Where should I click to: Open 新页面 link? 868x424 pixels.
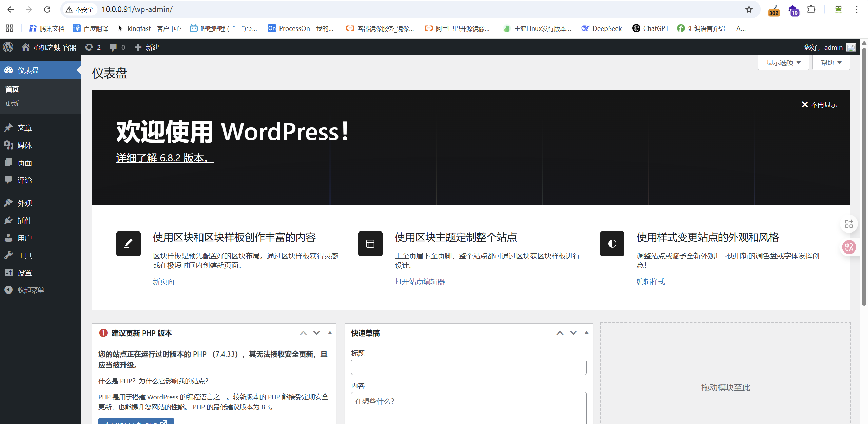pos(163,282)
